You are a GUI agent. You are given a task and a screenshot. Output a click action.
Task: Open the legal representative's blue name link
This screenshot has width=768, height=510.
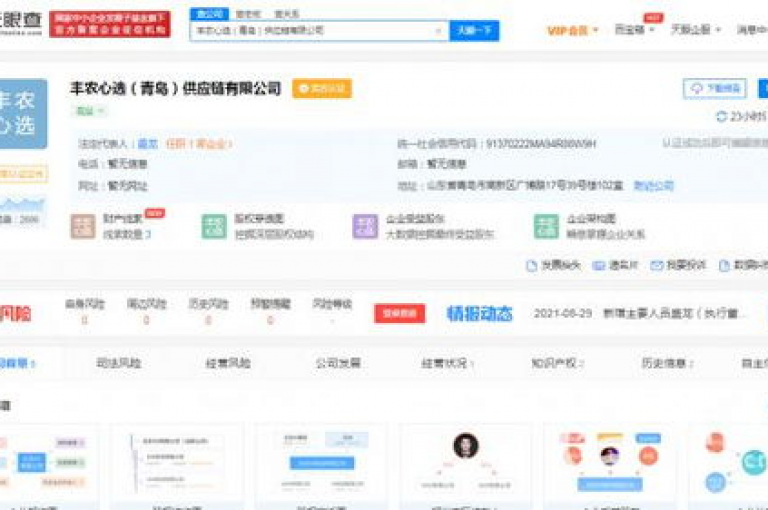point(147,144)
